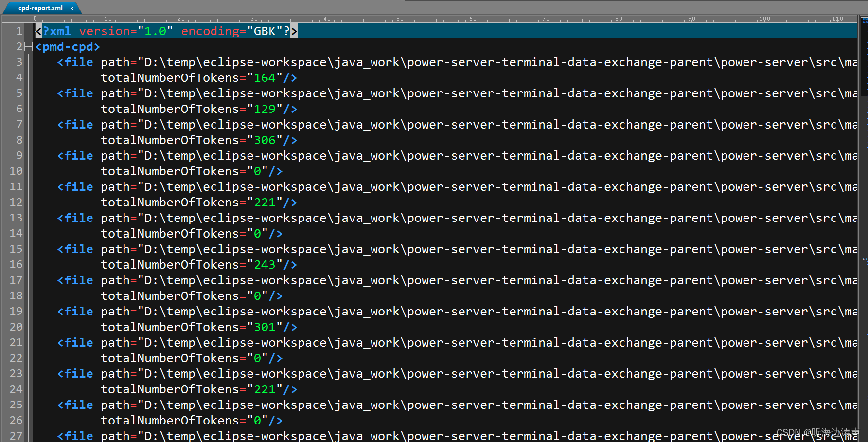
Task: Collapse the pmd-cpd fold marker on line 2
Action: coord(28,47)
